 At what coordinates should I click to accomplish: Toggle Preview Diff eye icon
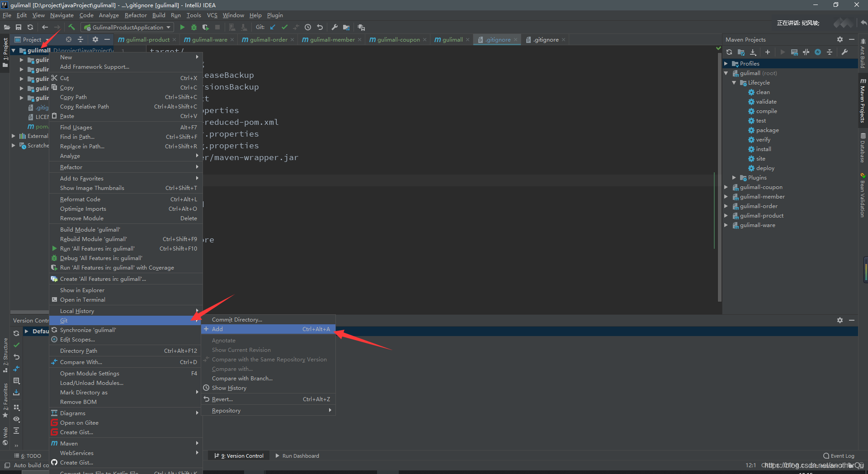(16, 419)
